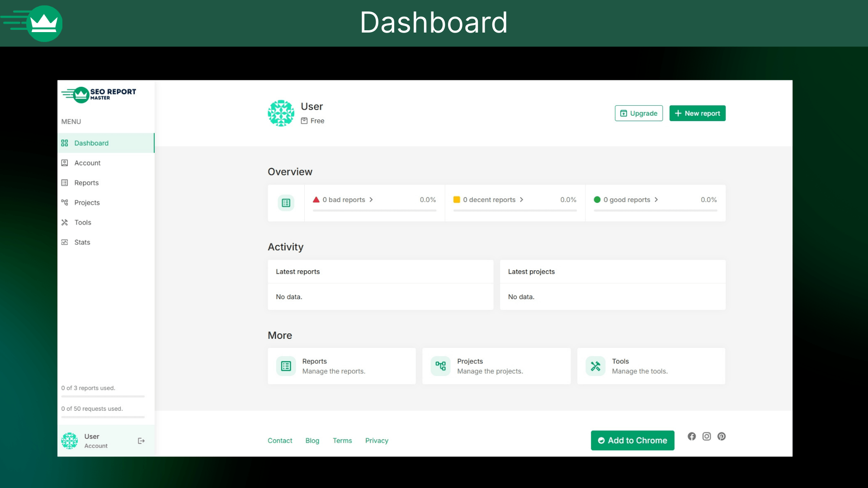Open the Pinterest icon in the footer
The width and height of the screenshot is (868, 488).
point(722,436)
